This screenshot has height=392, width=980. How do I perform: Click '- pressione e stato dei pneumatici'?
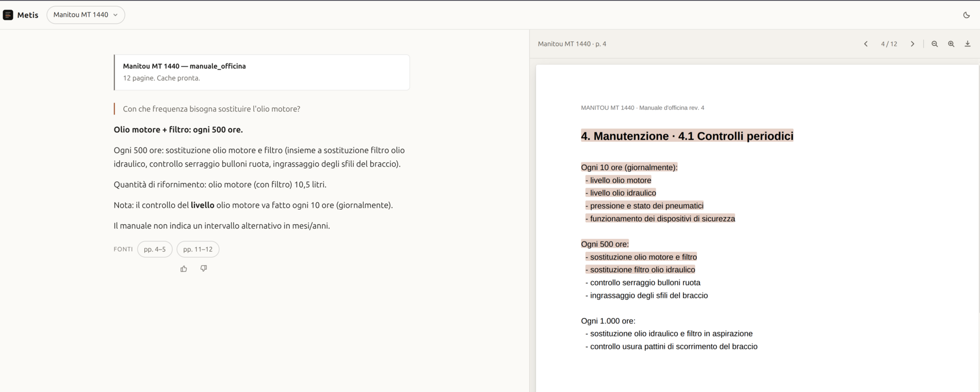click(x=644, y=206)
